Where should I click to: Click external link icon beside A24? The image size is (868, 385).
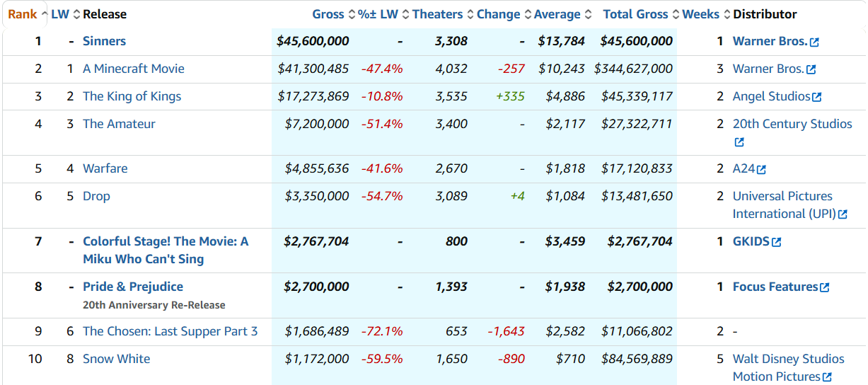pyautogui.click(x=761, y=169)
